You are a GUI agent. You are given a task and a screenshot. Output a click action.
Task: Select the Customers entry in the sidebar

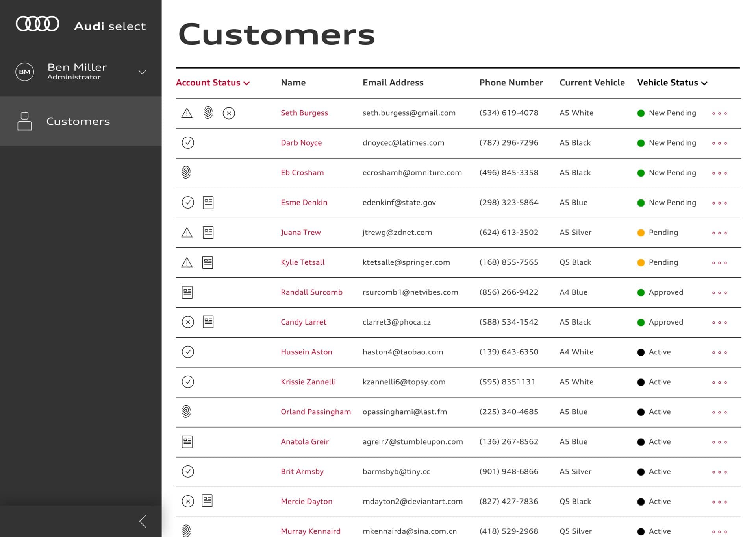pos(78,121)
